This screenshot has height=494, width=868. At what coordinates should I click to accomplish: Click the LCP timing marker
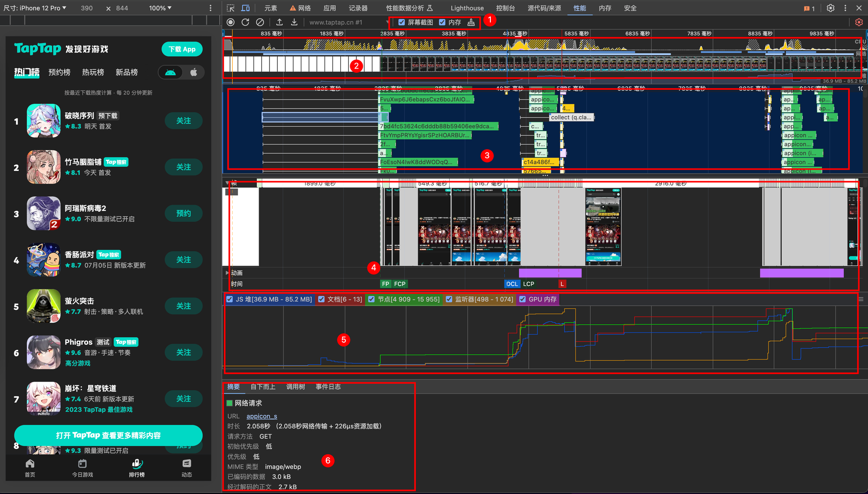pos(529,284)
